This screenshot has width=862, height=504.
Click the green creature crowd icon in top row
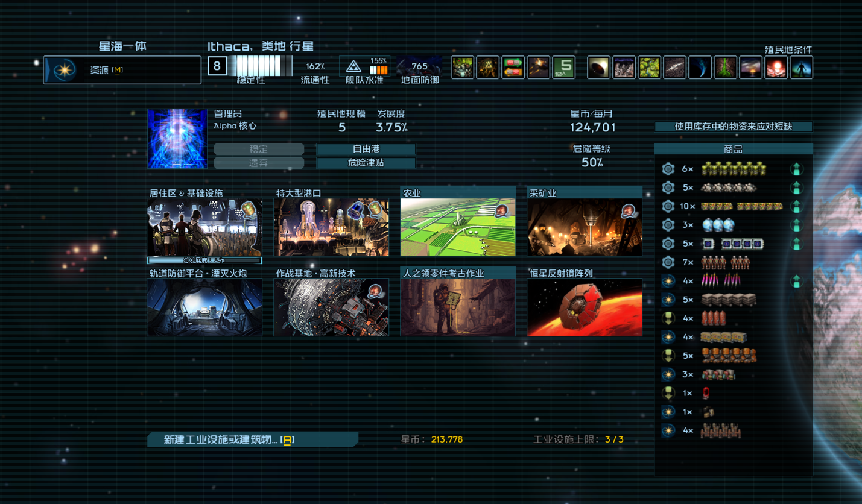coord(463,67)
